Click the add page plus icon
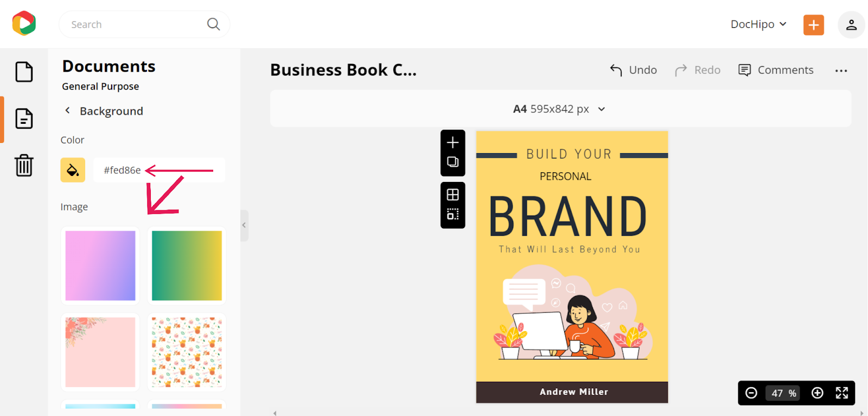Screen dimensions: 868x416 452,142
